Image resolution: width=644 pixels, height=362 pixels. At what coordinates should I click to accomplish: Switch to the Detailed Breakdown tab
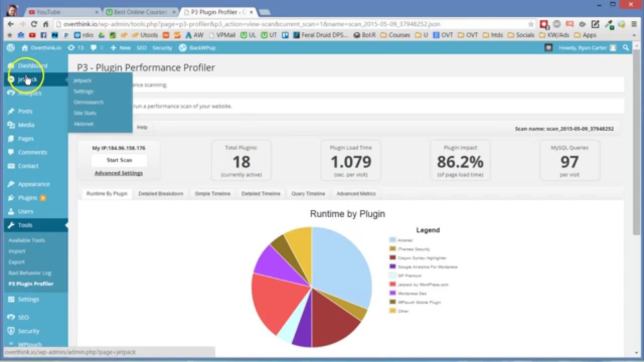(x=161, y=194)
